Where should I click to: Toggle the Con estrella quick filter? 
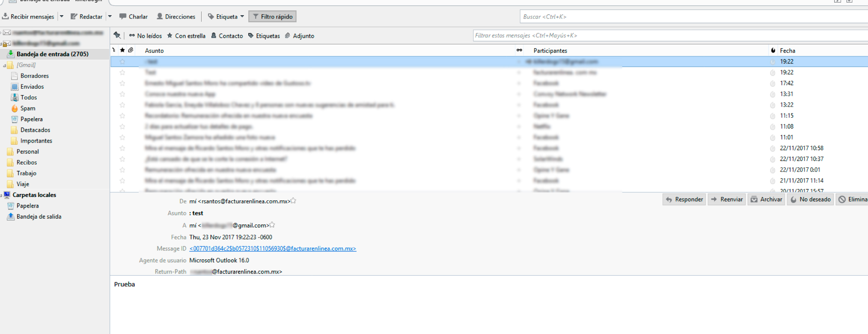(186, 36)
